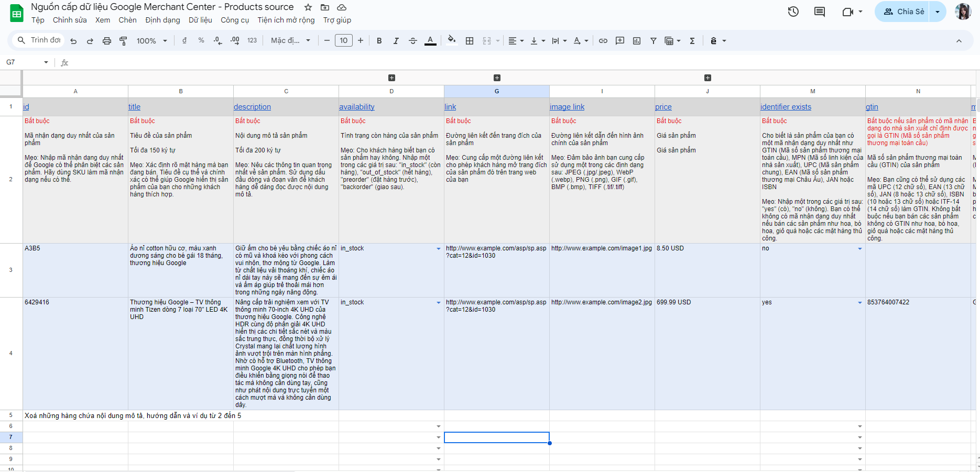Image resolution: width=980 pixels, height=472 pixels.
Task: Activate the paint format tool
Action: 124,41
